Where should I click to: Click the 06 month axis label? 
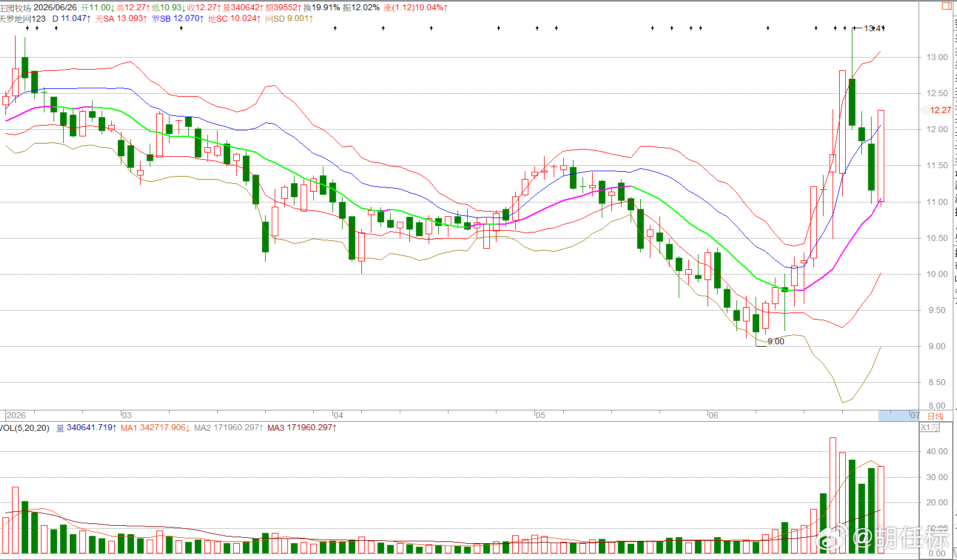coord(713,415)
